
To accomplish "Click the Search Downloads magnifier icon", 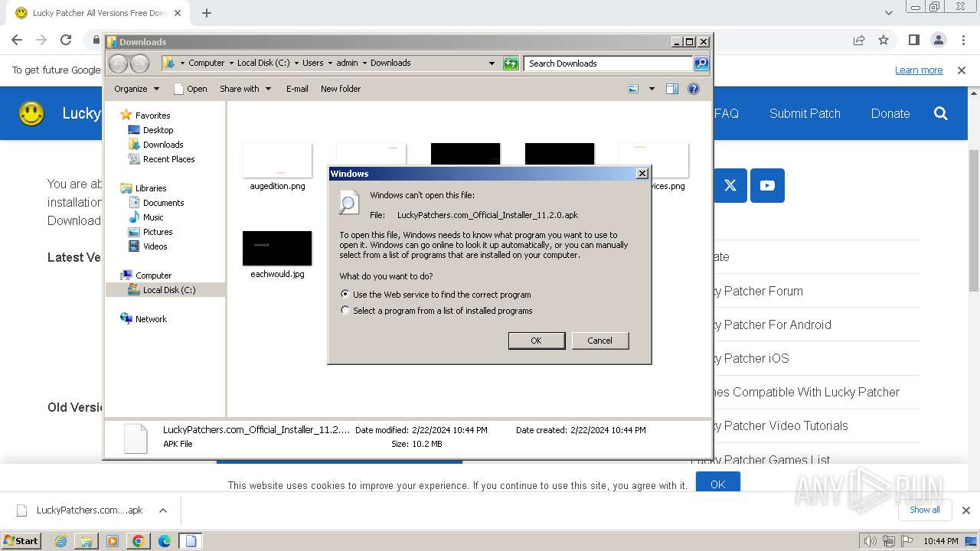I will point(701,64).
